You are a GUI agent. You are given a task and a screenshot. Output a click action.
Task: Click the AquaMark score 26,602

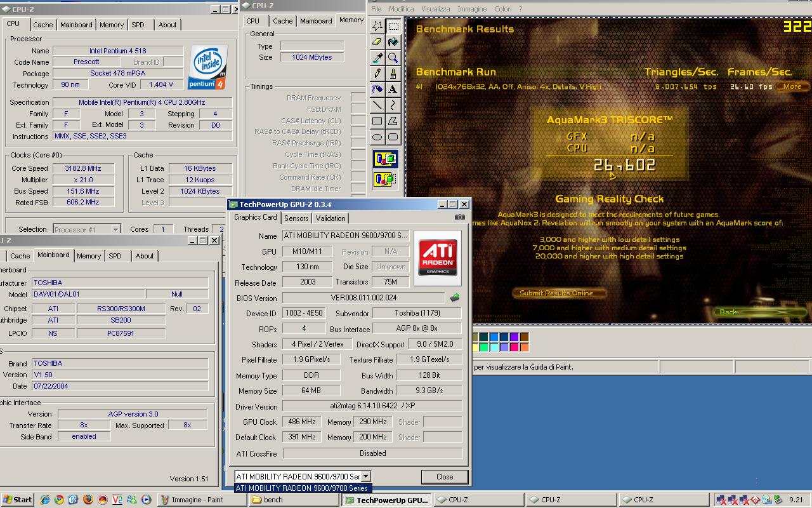click(625, 165)
